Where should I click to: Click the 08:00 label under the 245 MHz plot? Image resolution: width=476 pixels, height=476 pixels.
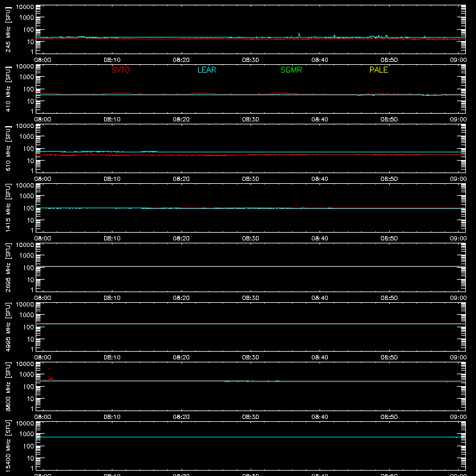(x=43, y=60)
